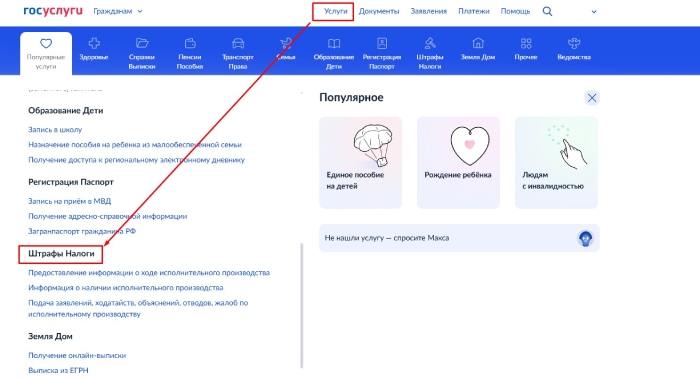Open Загранпаспорт гражданина РФ link
The width and height of the screenshot is (700, 382).
(82, 231)
